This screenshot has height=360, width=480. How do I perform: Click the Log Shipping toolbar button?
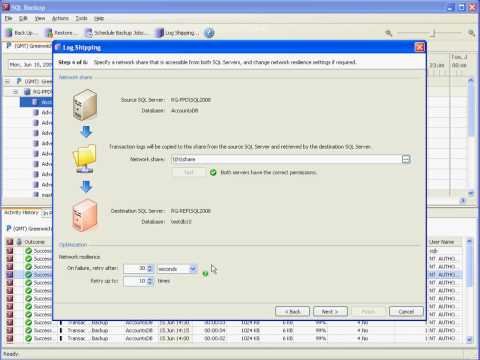(177, 33)
